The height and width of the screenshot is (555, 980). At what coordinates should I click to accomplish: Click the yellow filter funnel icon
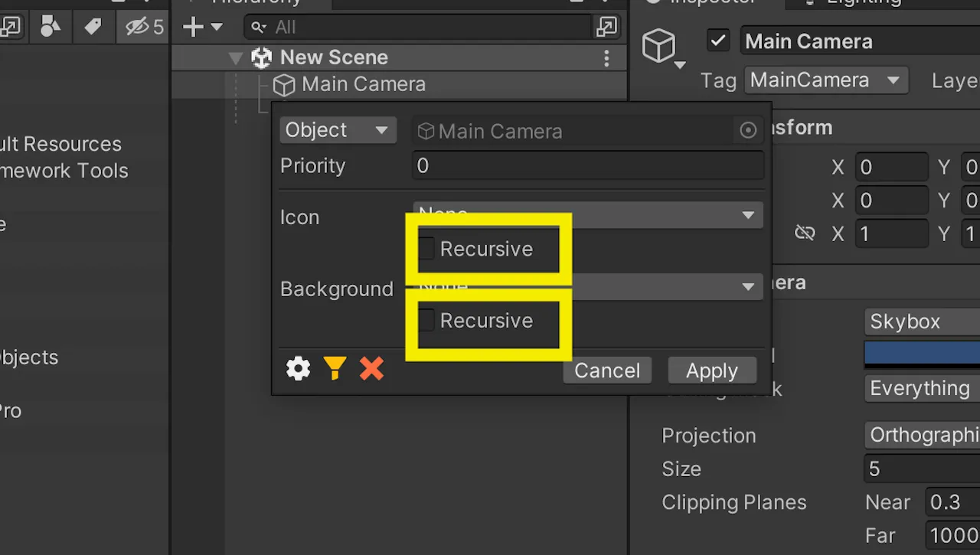coord(335,369)
